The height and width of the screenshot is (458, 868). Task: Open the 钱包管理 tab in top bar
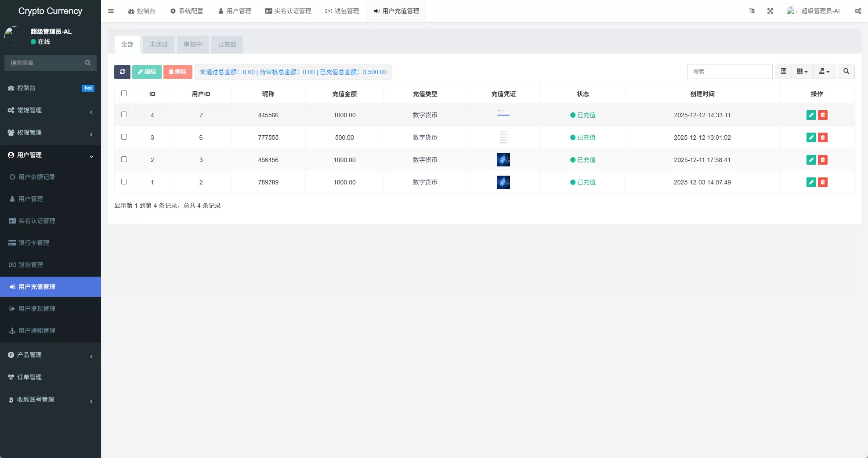[342, 11]
